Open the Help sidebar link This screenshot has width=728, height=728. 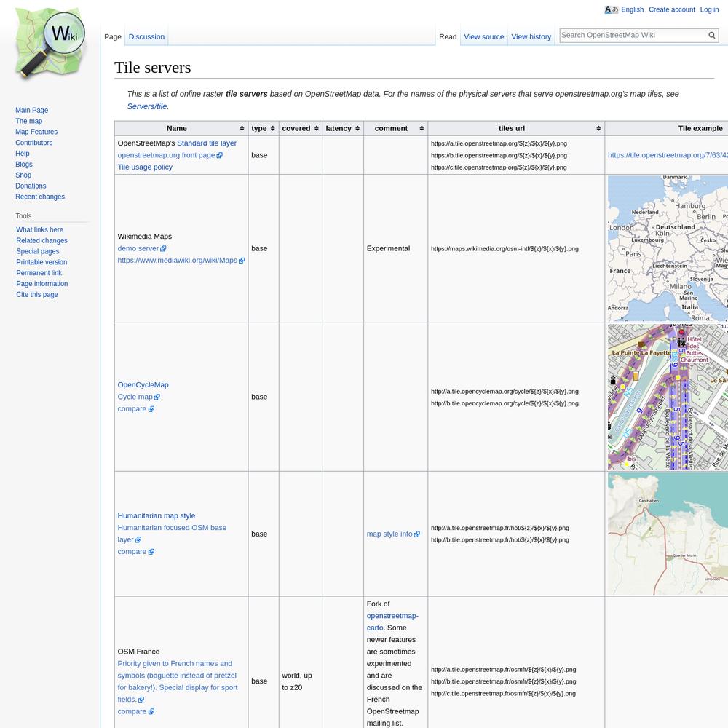tap(23, 154)
